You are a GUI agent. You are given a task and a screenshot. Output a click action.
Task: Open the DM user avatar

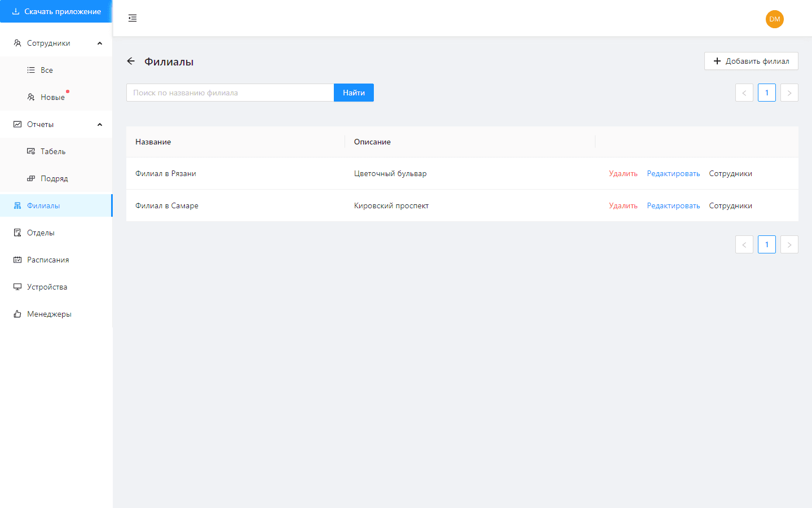coord(775,19)
